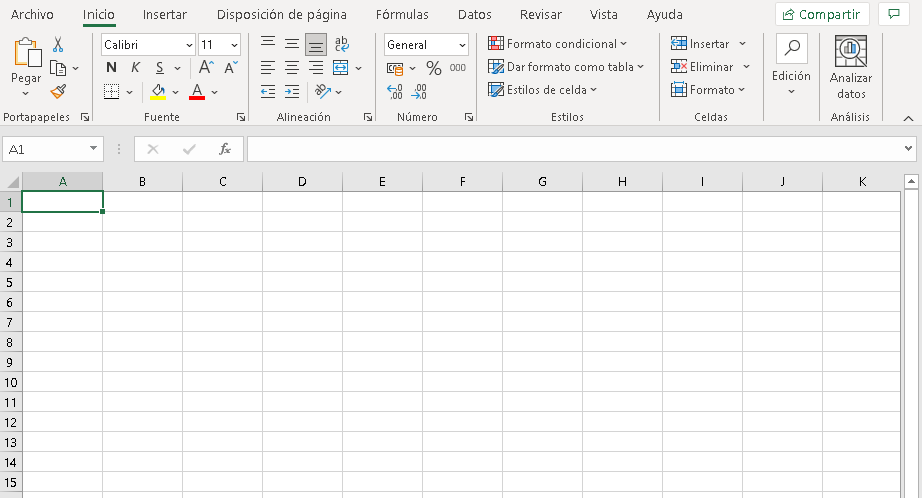Switch to the Revisar tab
Image resolution: width=922 pixels, height=498 pixels.
tap(540, 15)
